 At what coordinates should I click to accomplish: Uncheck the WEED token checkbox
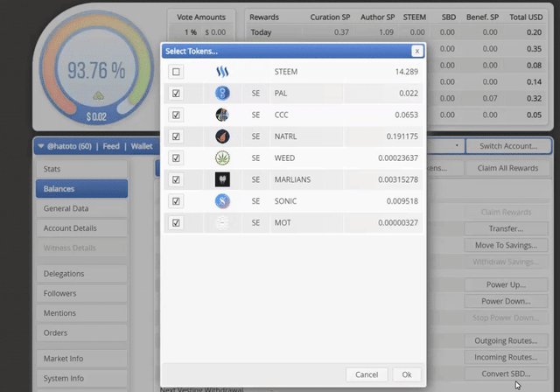click(176, 158)
